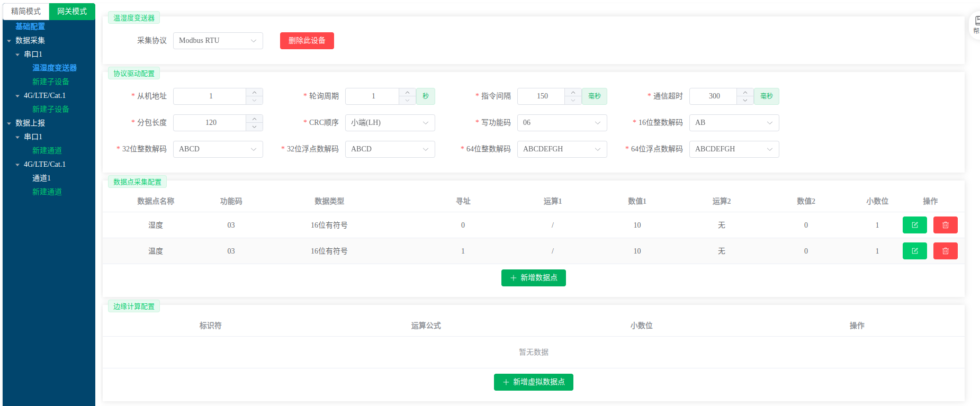Image resolution: width=980 pixels, height=406 pixels.
Task: Click the 通信超时 input field
Action: pos(714,96)
